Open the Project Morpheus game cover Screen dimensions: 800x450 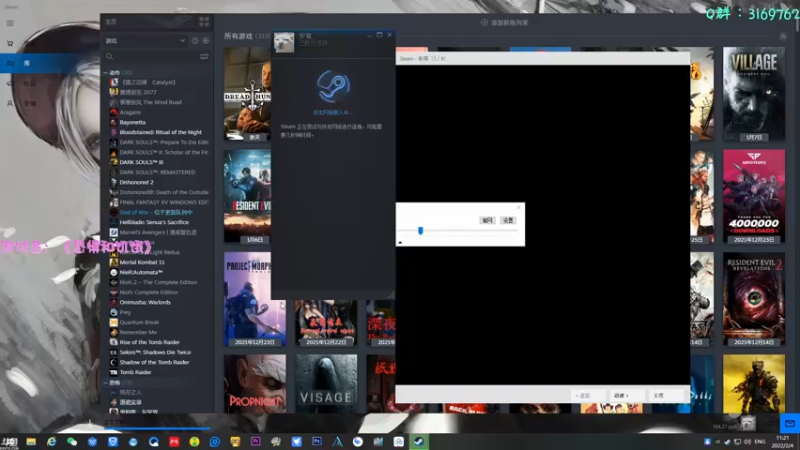[255, 299]
